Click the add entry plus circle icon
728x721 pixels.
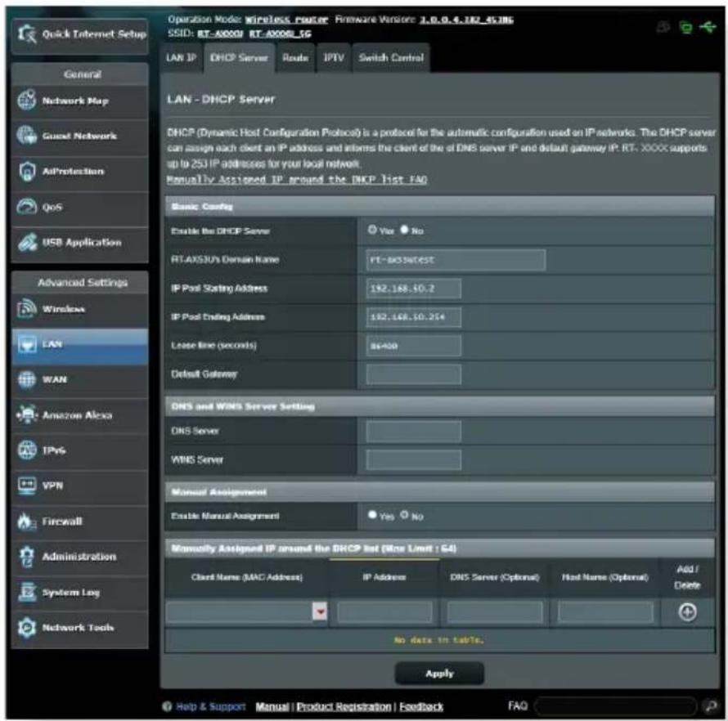[687, 612]
